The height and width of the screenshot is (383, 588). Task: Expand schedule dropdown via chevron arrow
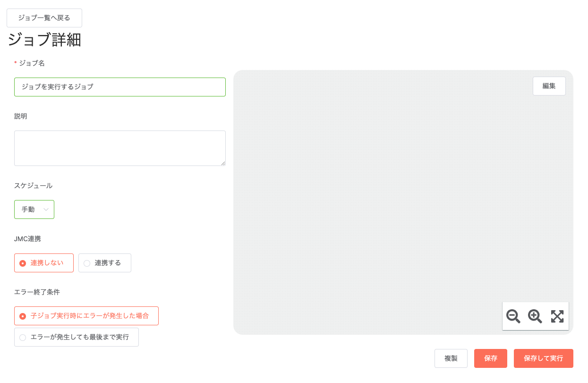pos(46,209)
